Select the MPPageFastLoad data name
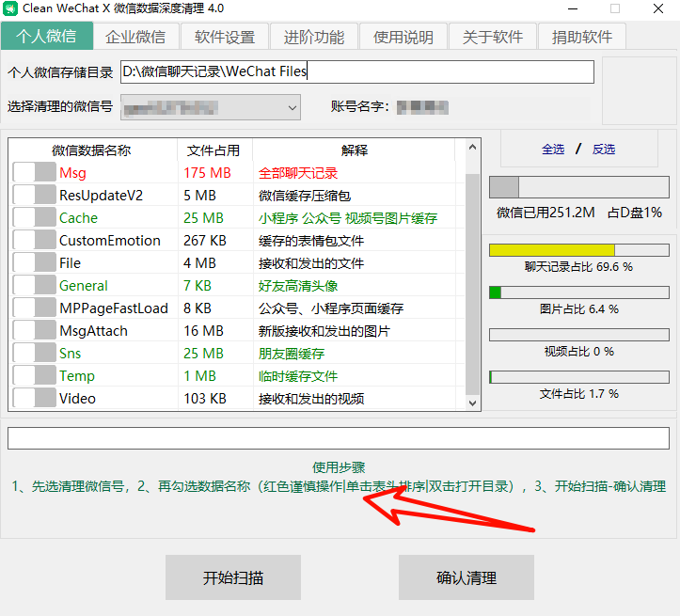 tap(114, 308)
